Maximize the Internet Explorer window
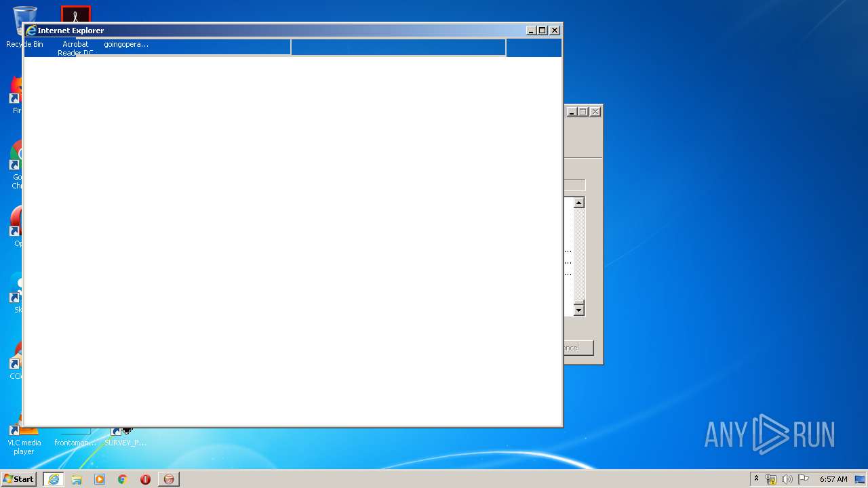Viewport: 868px width, 488px height. coord(542,30)
